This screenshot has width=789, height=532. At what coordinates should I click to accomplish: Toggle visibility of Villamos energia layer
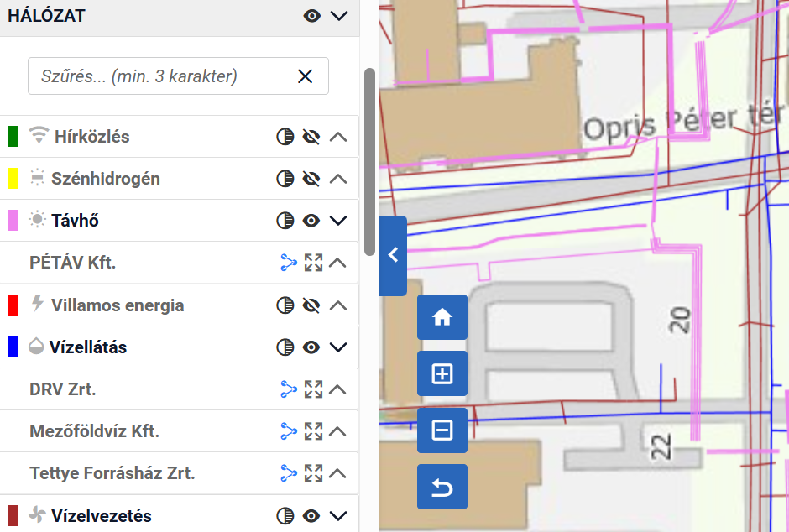click(311, 305)
